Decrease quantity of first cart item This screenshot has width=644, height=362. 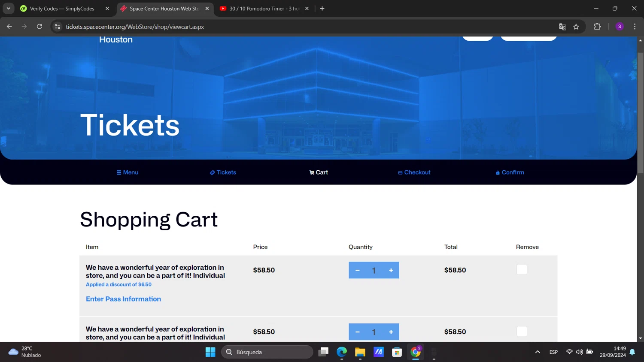357,270
